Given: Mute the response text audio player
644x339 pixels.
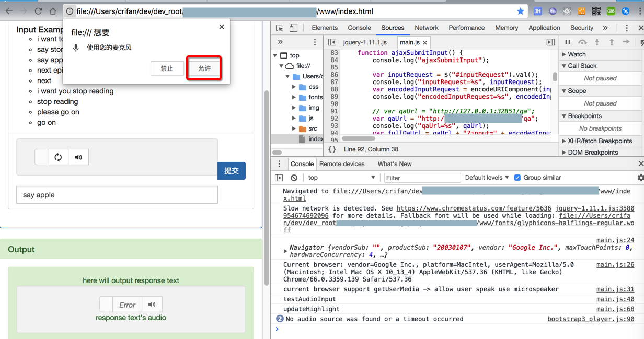Looking at the screenshot, I should [x=152, y=305].
